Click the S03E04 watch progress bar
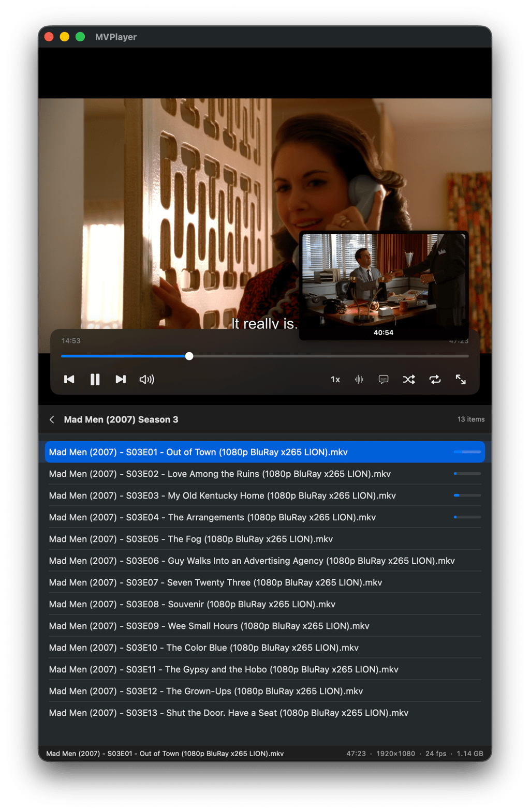 (x=467, y=517)
